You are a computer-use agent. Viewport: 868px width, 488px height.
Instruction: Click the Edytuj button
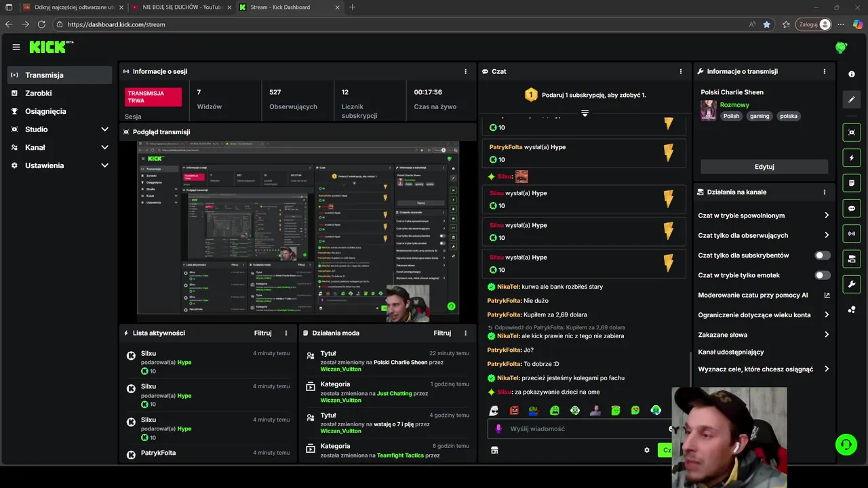[x=764, y=167]
